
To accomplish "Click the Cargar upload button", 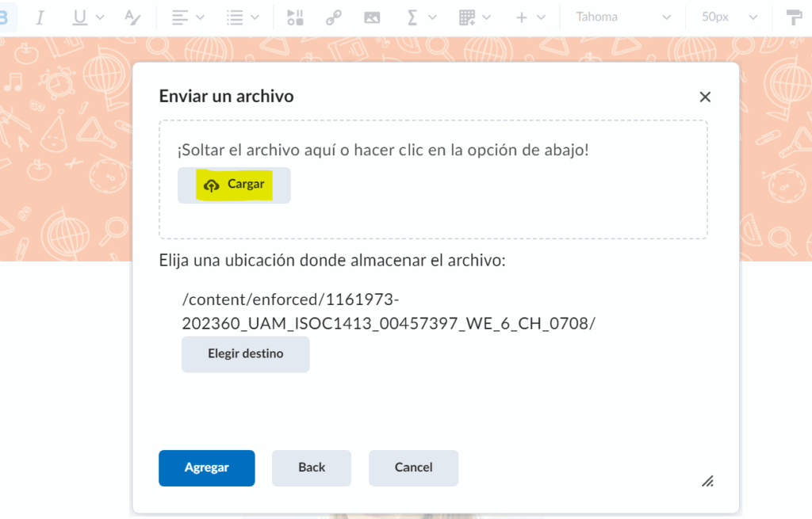I will pos(234,185).
